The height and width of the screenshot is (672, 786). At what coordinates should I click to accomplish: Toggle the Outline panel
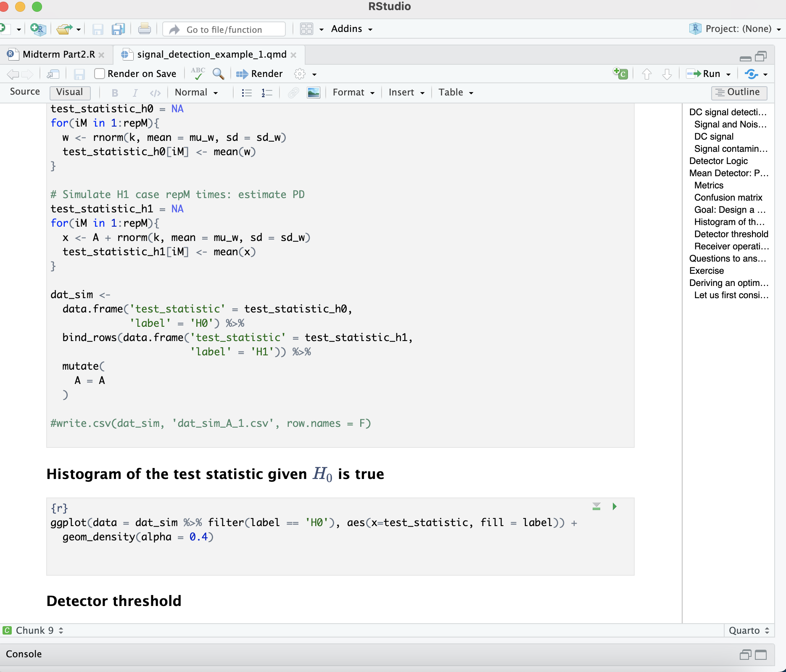(x=739, y=92)
